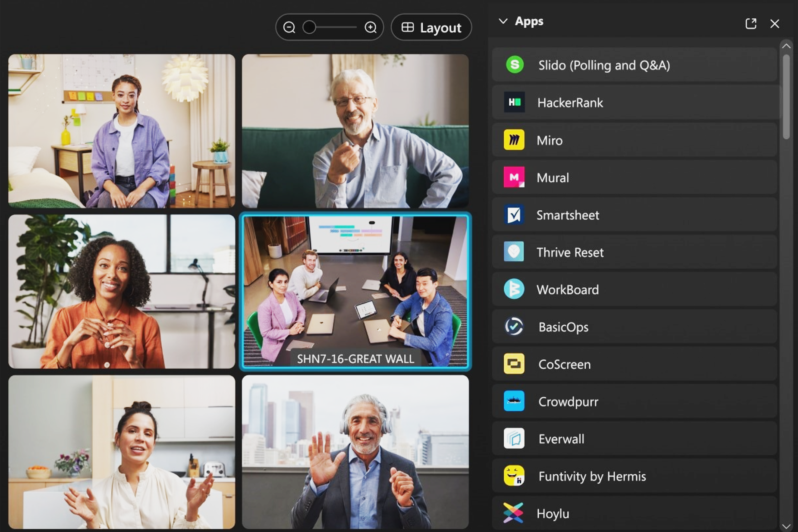Viewport: 798px width, 532px height.
Task: Launch the Mural app
Action: (x=634, y=177)
